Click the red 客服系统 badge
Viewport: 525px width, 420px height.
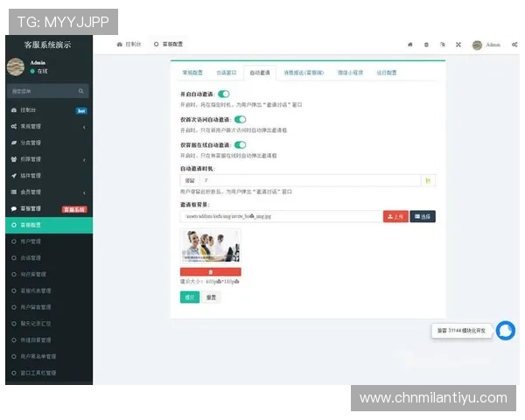click(x=74, y=210)
